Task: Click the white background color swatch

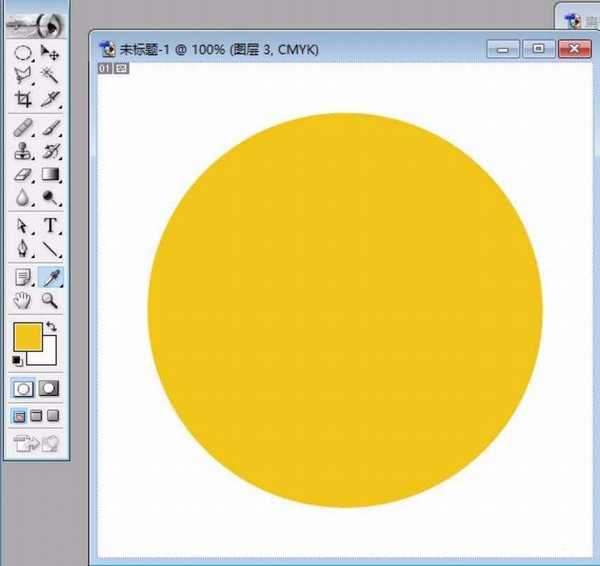Action: coord(47,354)
